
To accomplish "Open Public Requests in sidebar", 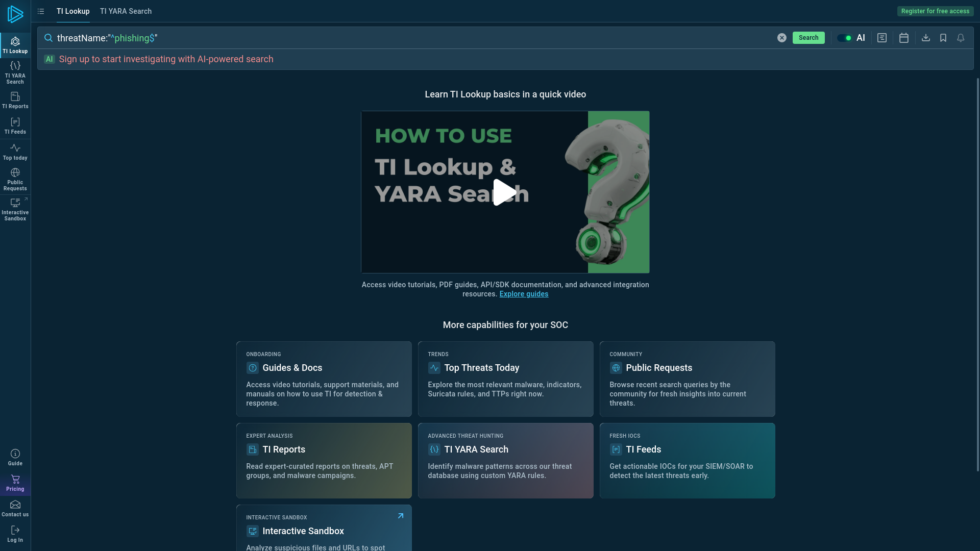I will [x=15, y=179].
